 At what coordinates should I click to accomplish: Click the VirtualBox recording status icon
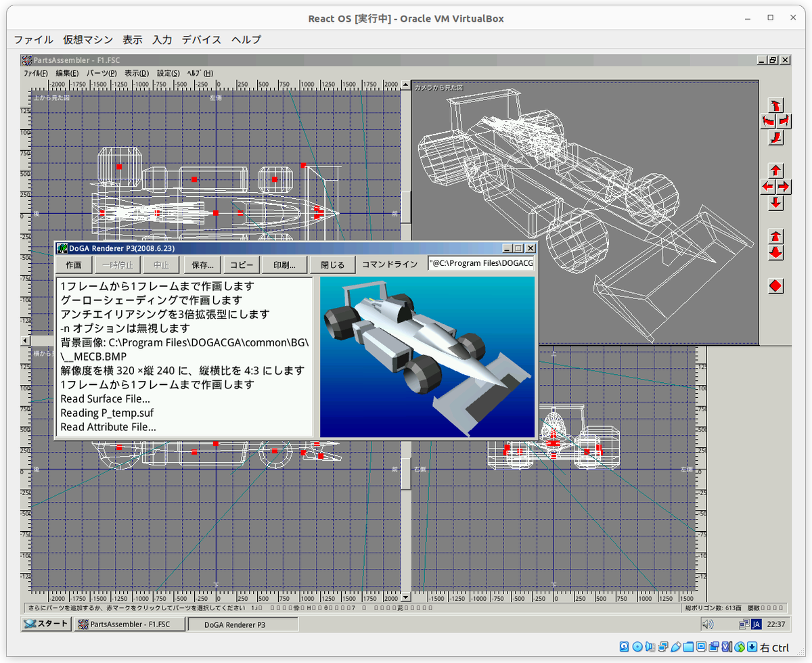click(x=714, y=647)
